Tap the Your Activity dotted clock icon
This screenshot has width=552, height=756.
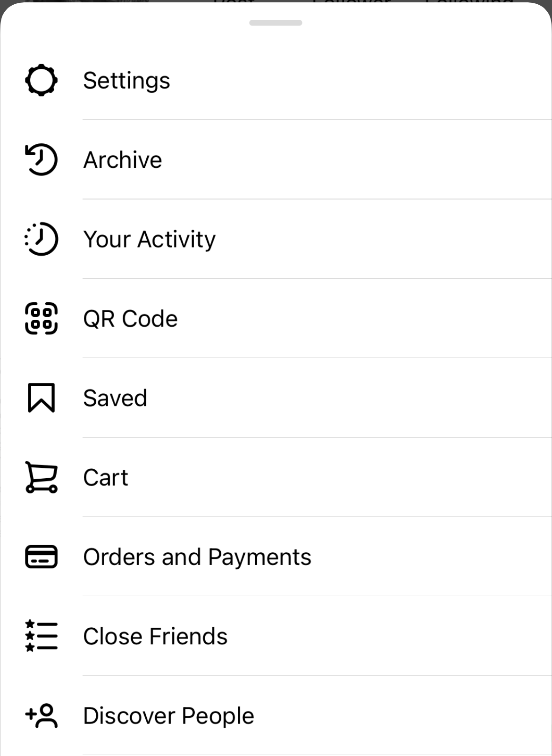click(x=41, y=239)
